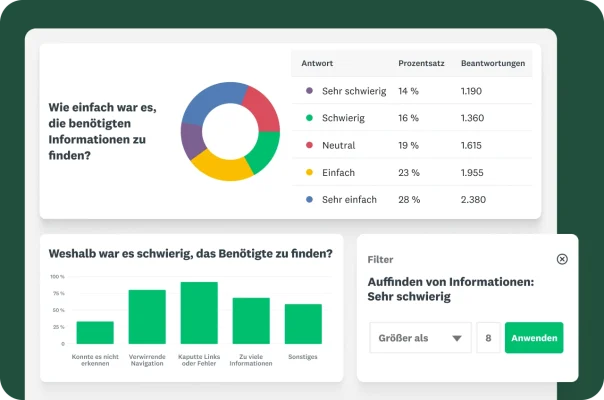This screenshot has width=604, height=400.
Task: Select the blue donut chart segment
Action: [210, 99]
